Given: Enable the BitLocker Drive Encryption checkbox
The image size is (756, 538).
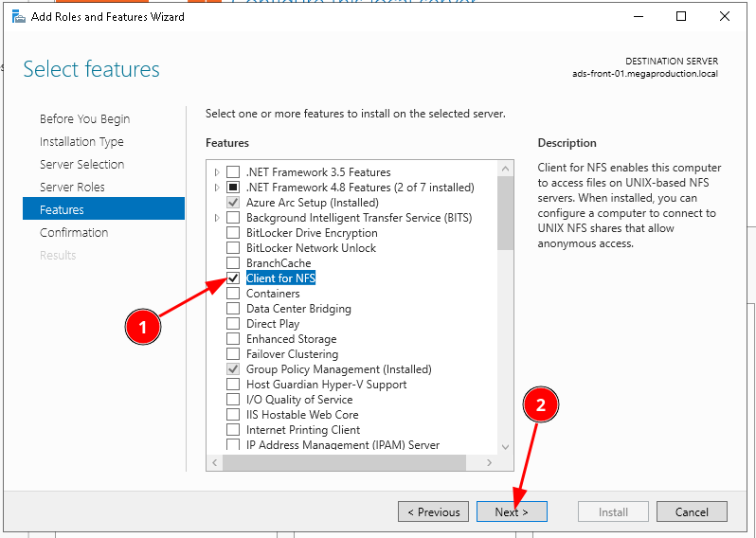Looking at the screenshot, I should (x=233, y=233).
